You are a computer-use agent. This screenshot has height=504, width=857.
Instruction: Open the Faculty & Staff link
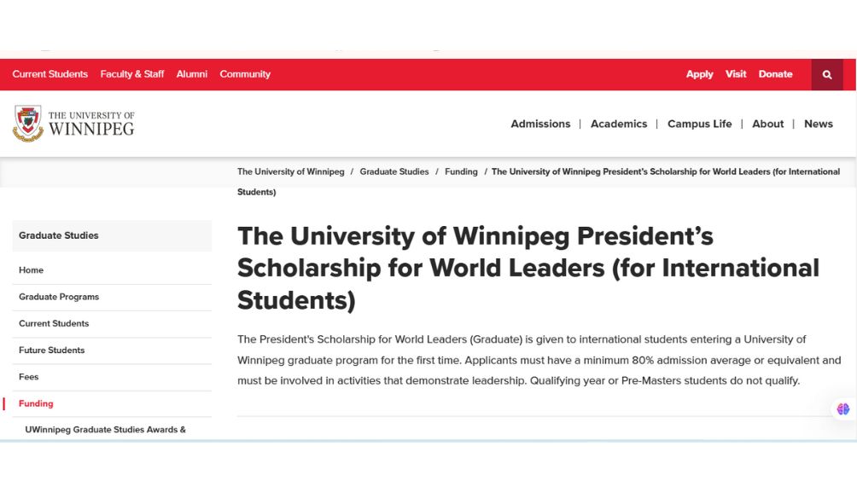click(x=132, y=74)
